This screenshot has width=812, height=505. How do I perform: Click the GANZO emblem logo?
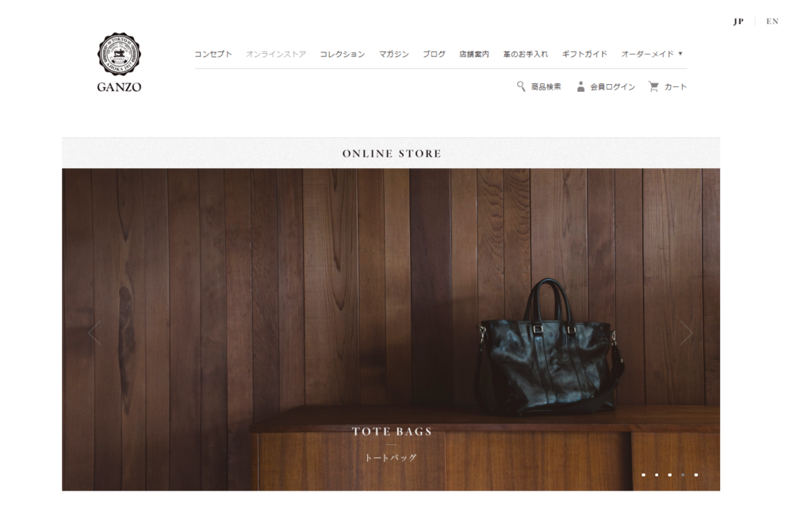pos(119,54)
